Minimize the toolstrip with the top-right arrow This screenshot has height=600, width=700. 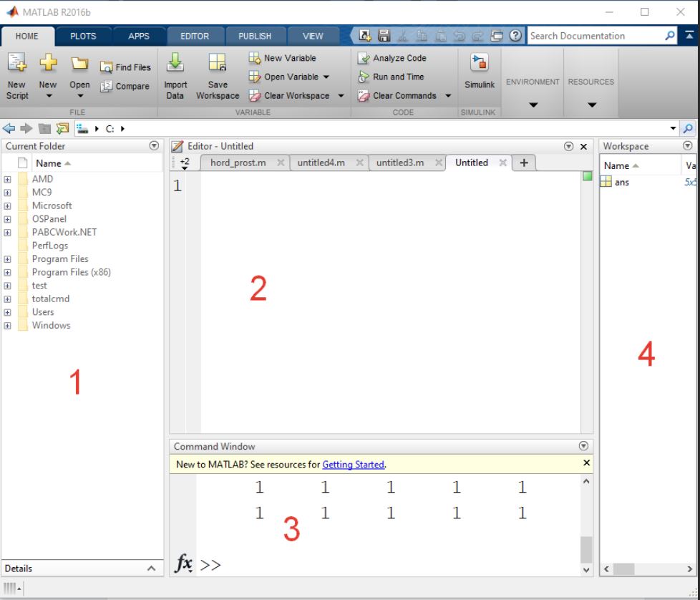689,35
